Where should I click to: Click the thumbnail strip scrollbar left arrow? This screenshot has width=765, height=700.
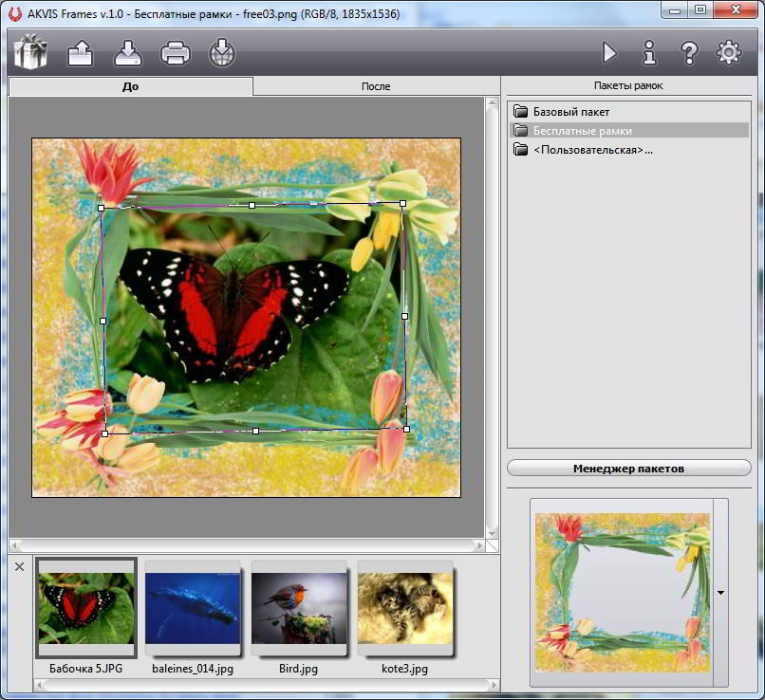tap(40, 686)
